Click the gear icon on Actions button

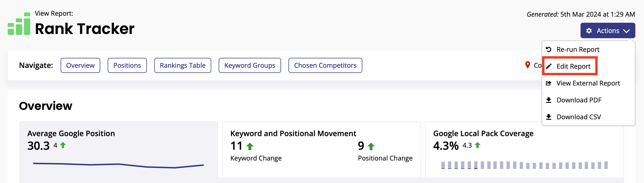589,31
